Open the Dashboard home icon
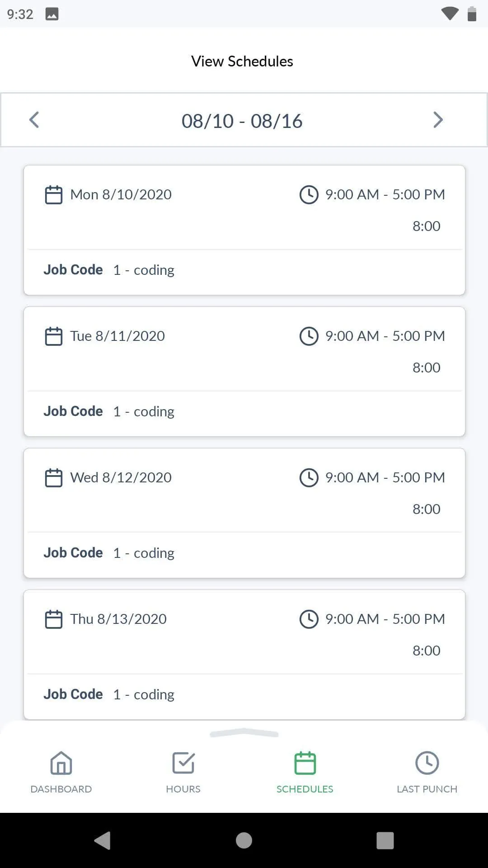 61,763
